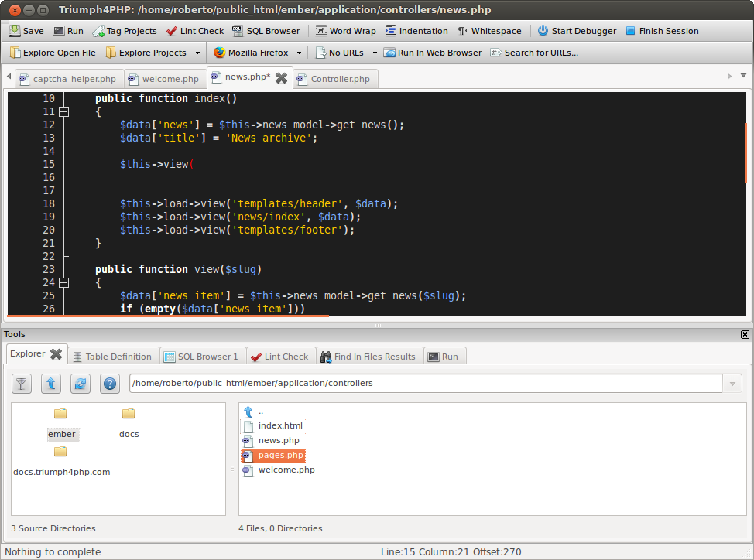This screenshot has height=560, width=754.
Task: Toggle Word Wrap in the editor
Action: coord(345,31)
